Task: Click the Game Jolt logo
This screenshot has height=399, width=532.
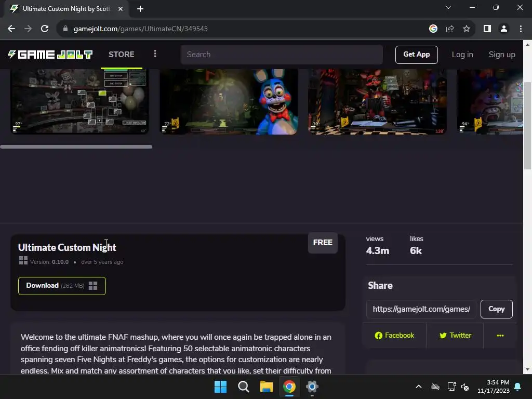Action: coord(50,54)
